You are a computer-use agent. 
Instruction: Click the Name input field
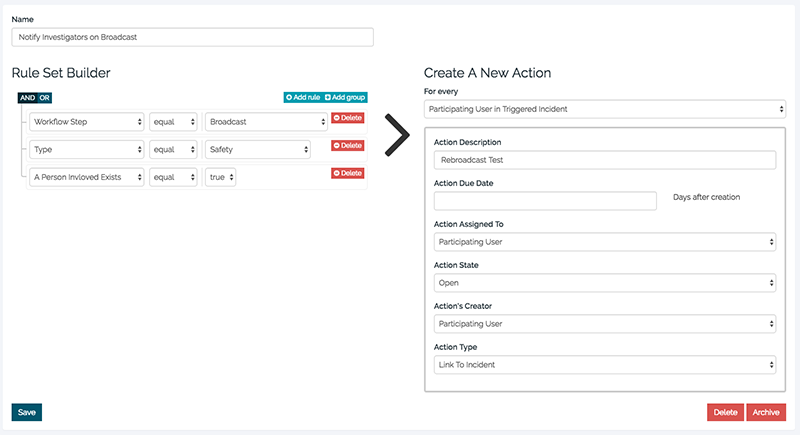pos(192,37)
